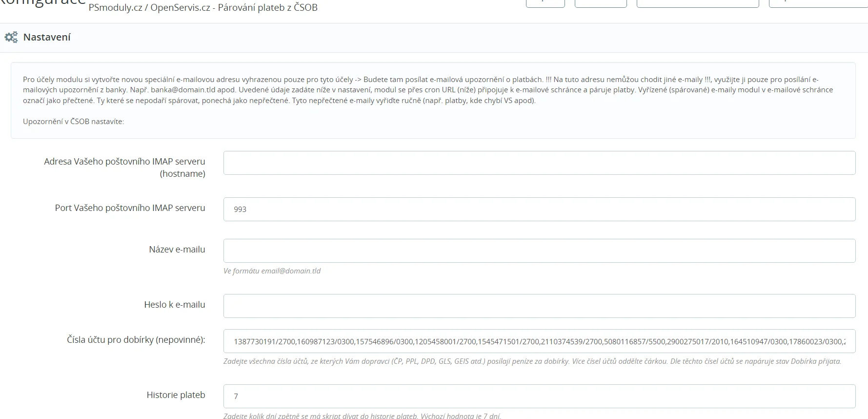This screenshot has height=419, width=868.
Task: Click the gears icon beside Nastavení
Action: [11, 37]
